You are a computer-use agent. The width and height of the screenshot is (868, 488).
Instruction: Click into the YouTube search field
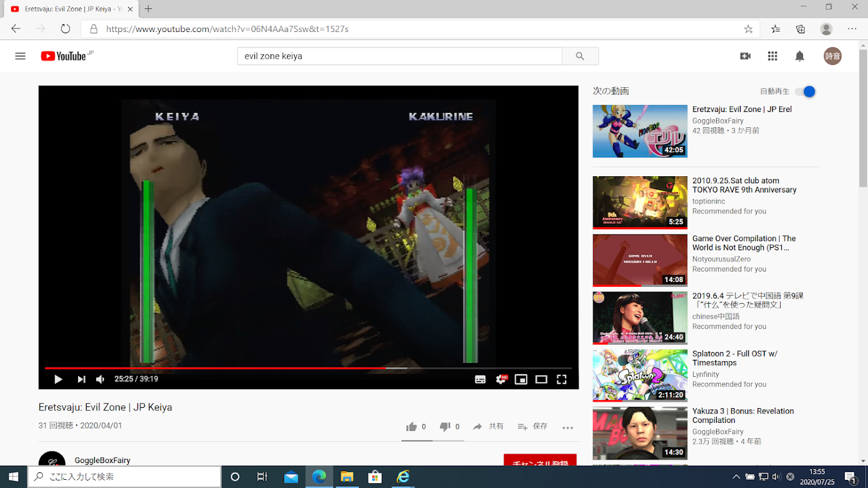point(400,56)
